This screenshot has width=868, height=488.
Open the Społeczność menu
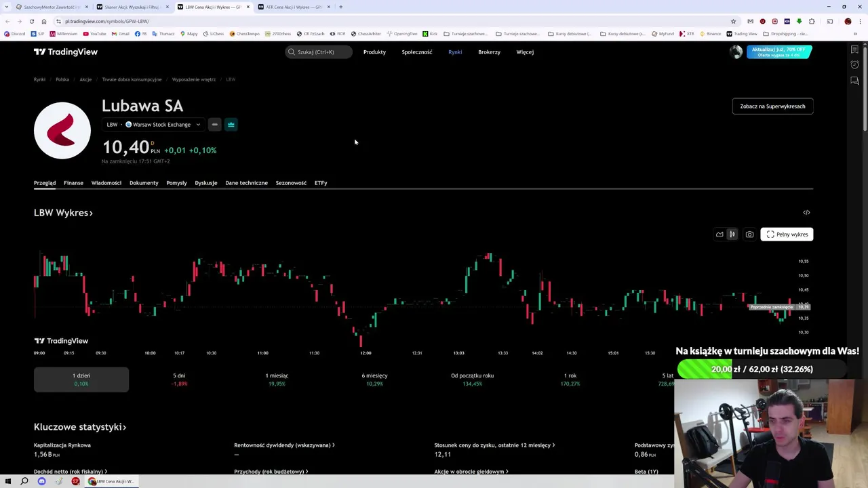[416, 52]
